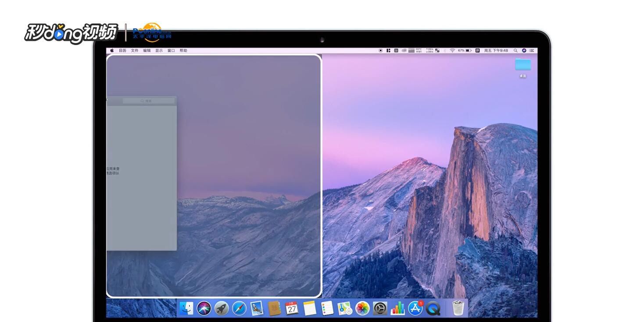The width and height of the screenshot is (644, 322).
Task: Open the 窗口 menu
Action: click(171, 50)
